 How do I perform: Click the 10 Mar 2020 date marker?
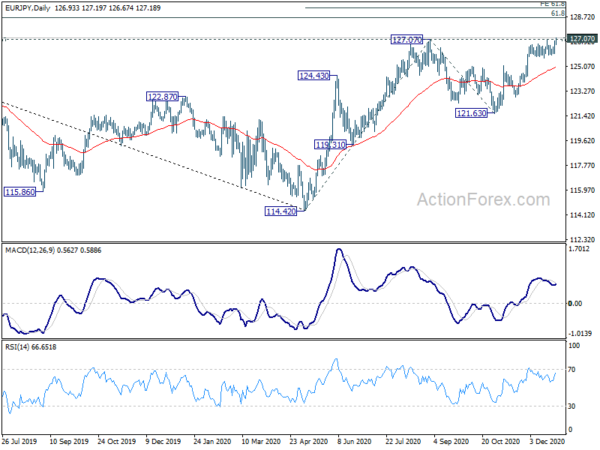pyautogui.click(x=261, y=441)
